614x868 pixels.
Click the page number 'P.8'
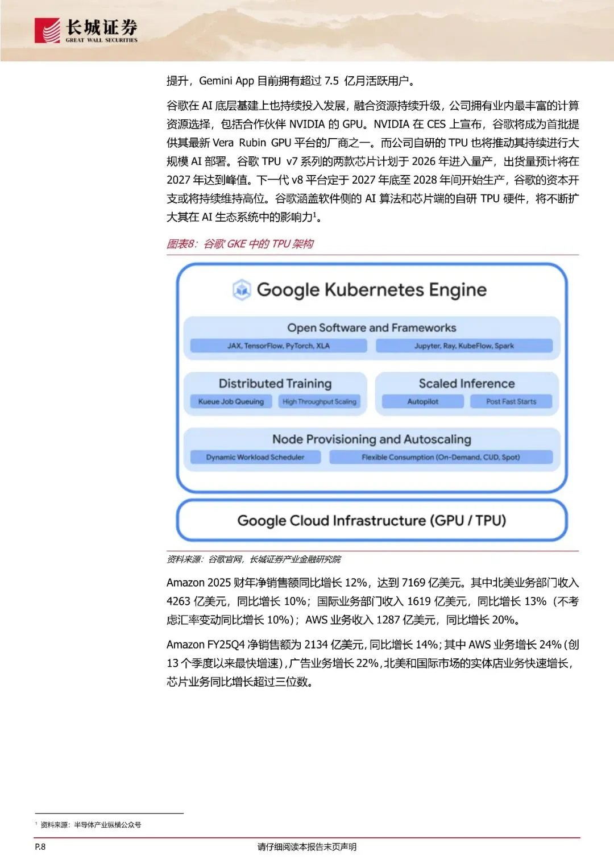(x=40, y=847)
